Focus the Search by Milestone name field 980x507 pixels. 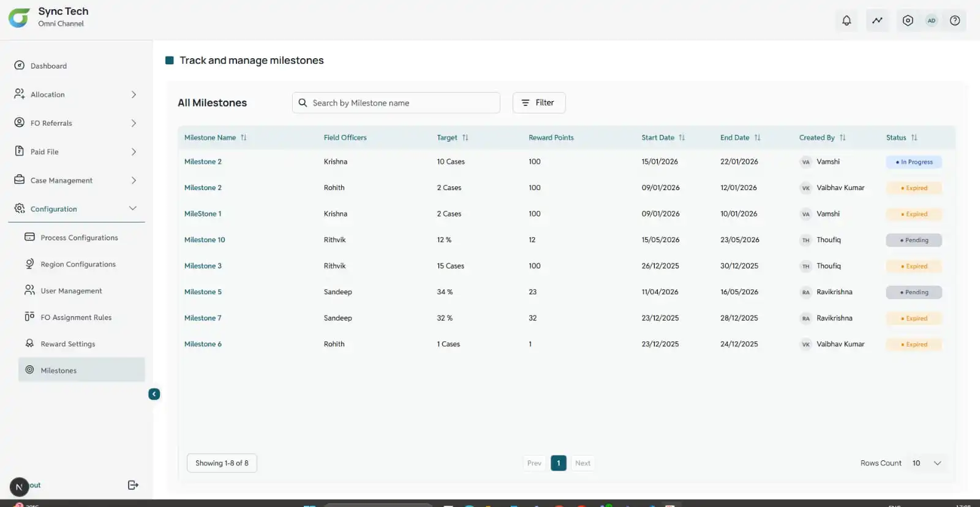pos(401,103)
